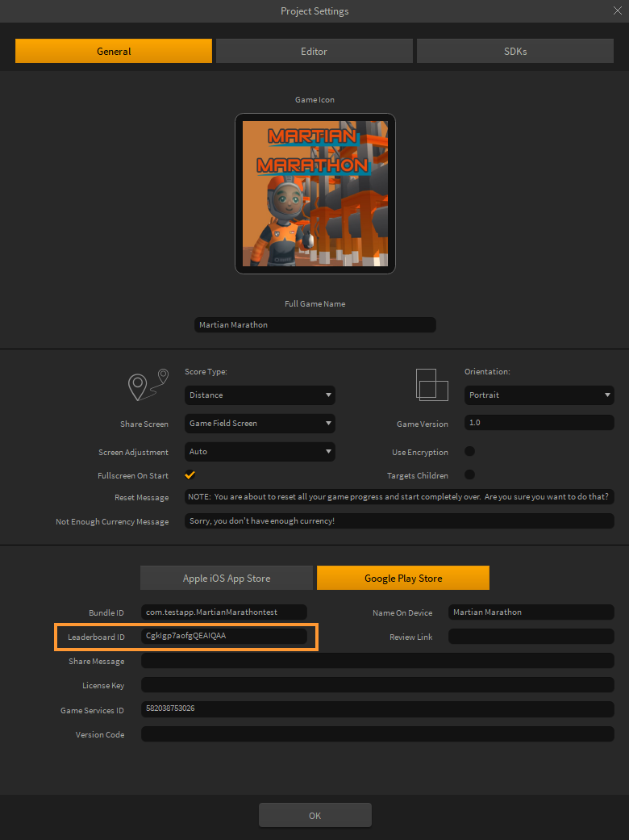
Task: Expand the Orientation Portrait dropdown
Action: point(539,395)
